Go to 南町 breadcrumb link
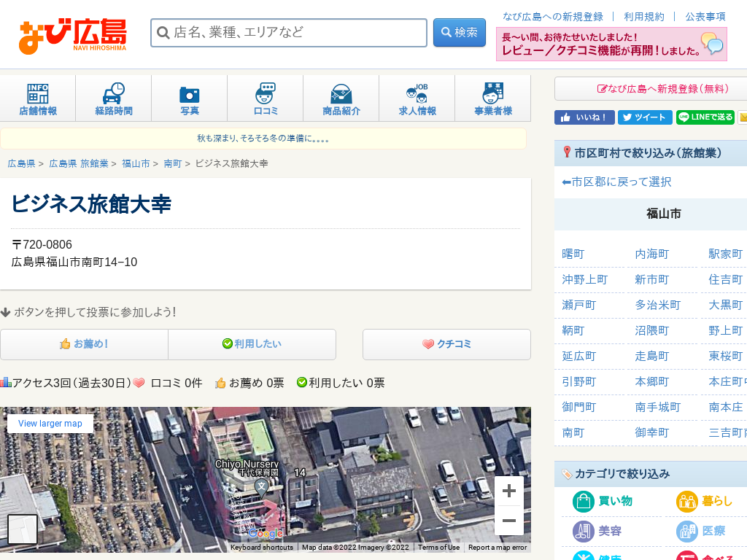This screenshot has width=747, height=560. pyautogui.click(x=173, y=163)
